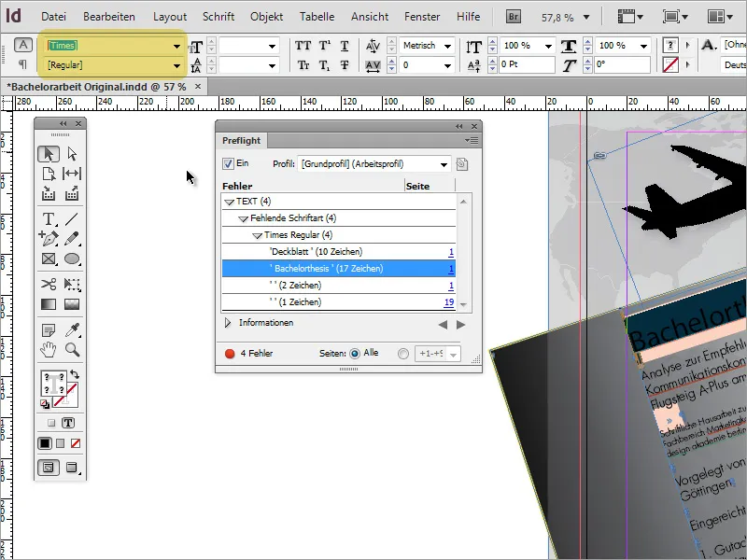Open the font style dropdown showing Regular
The width and height of the screenshot is (747, 560).
(176, 65)
